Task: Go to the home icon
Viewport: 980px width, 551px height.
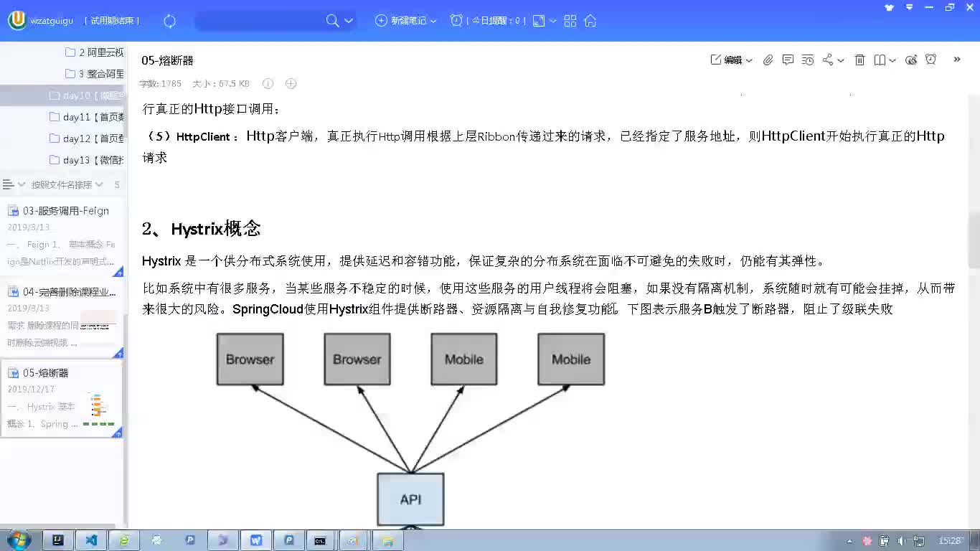Action: point(590,21)
